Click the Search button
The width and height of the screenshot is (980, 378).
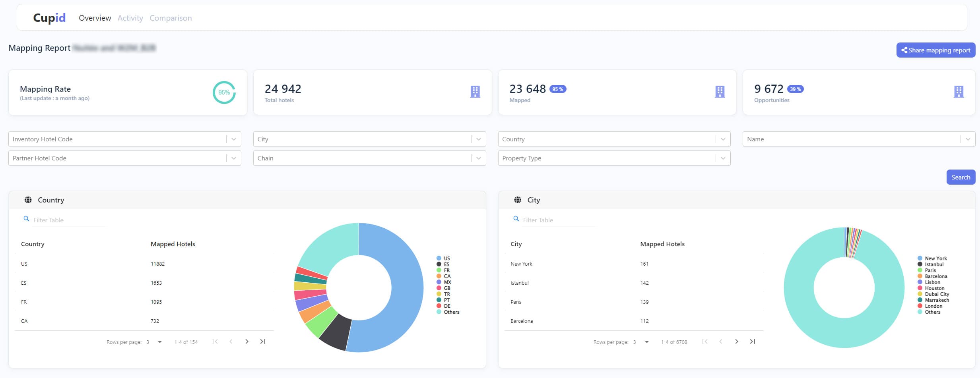(961, 177)
